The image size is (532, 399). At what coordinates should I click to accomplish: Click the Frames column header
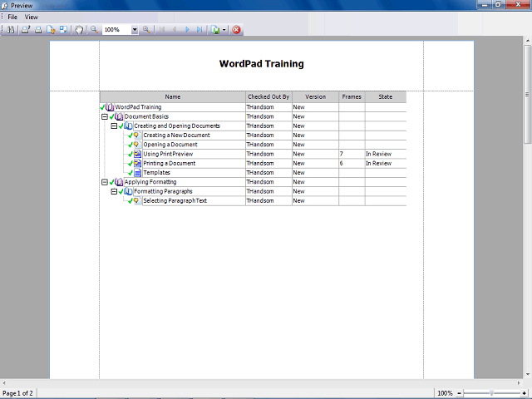(352, 96)
